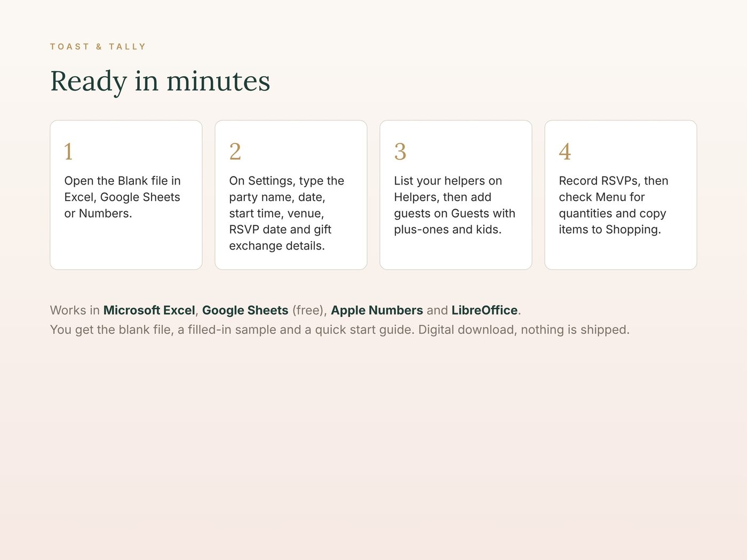Click the 'List your helpers on Helpers' text
Screen dimensions: 747x560
455,205
